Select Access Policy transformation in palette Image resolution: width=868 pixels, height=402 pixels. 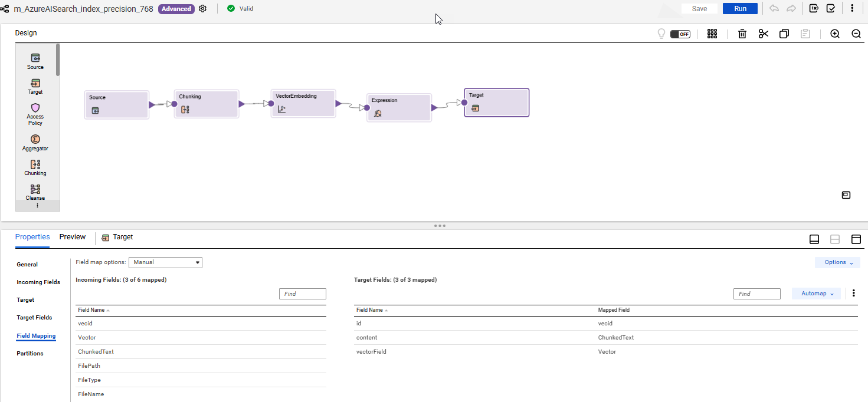click(35, 114)
